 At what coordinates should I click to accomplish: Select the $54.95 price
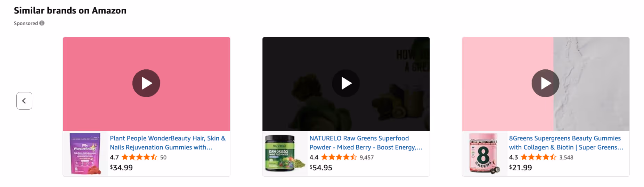tap(321, 168)
